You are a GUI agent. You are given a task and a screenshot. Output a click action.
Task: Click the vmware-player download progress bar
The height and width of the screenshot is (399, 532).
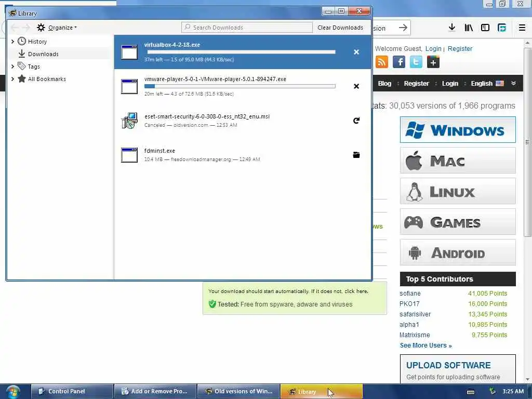(x=240, y=86)
